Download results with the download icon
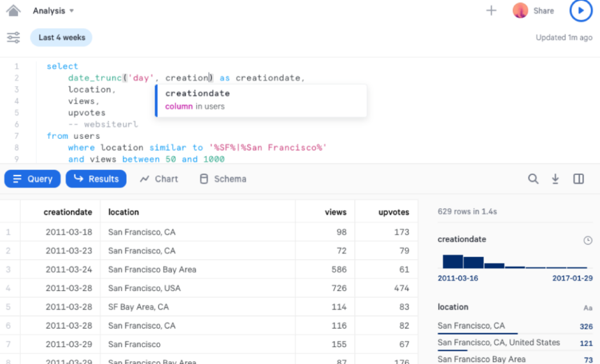Image resolution: width=600 pixels, height=364 pixels. [x=555, y=178]
